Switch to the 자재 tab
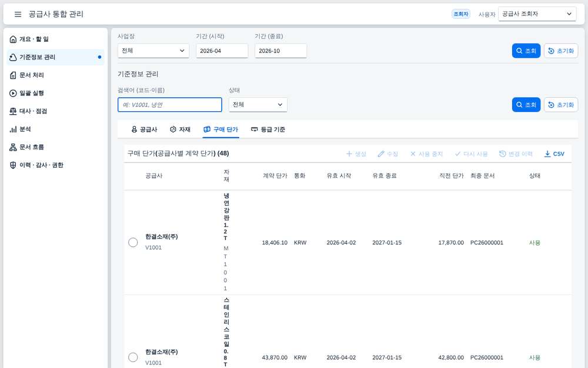The height and width of the screenshot is (368, 588). 180,130
